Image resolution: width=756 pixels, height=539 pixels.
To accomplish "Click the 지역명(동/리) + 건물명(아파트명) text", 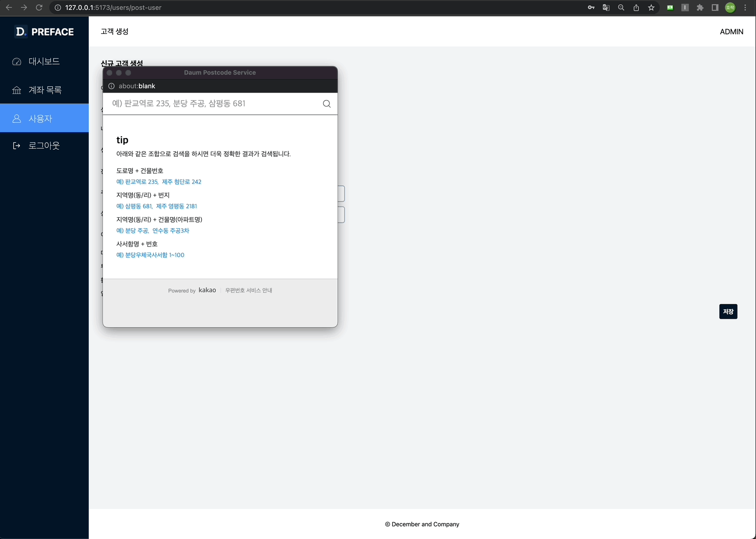I will [159, 219].
